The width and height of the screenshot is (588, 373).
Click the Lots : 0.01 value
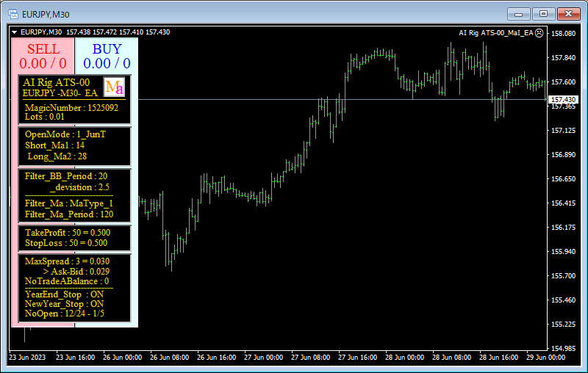point(45,117)
